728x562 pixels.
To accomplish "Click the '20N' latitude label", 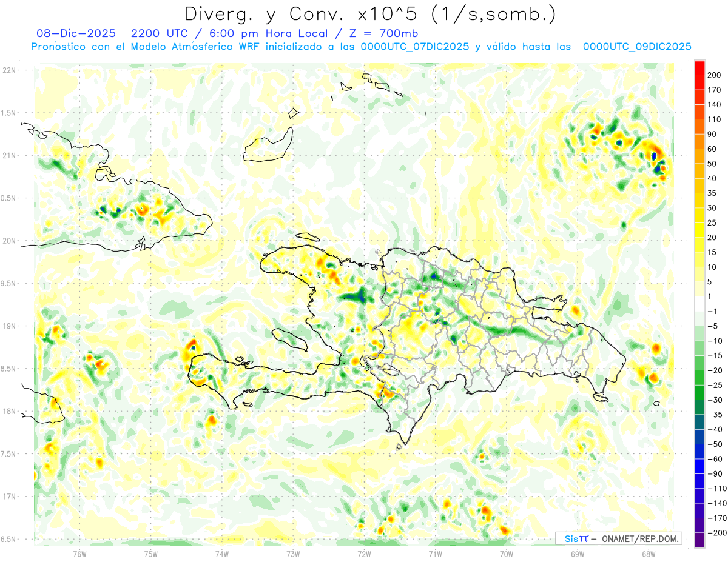I will click(x=8, y=241).
